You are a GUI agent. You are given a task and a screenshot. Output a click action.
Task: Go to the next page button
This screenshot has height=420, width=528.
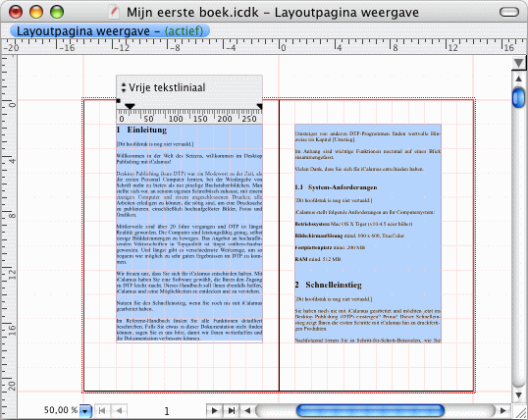[214, 410]
